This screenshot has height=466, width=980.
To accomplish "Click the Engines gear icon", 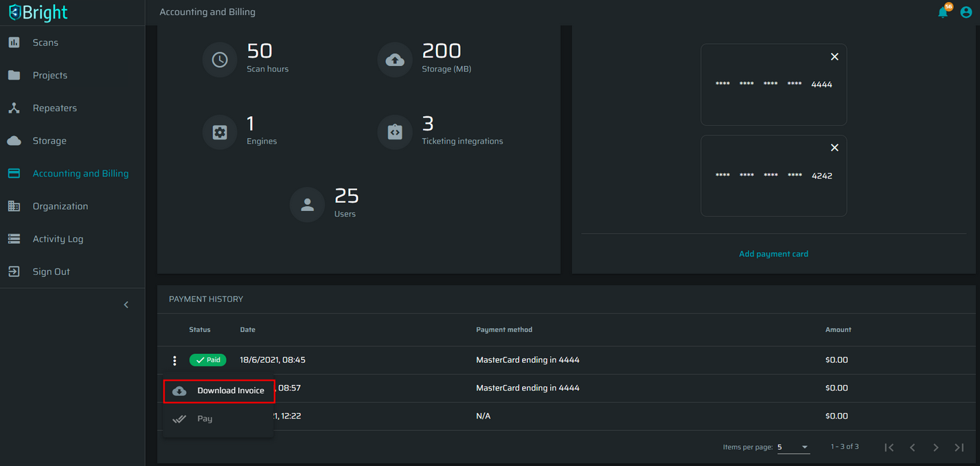I will coord(220,133).
